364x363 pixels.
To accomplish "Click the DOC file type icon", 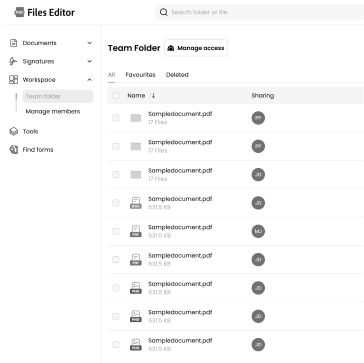I will tap(136, 203).
